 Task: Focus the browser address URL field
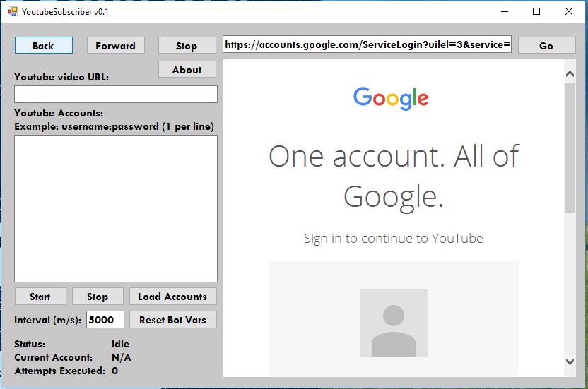tap(367, 44)
